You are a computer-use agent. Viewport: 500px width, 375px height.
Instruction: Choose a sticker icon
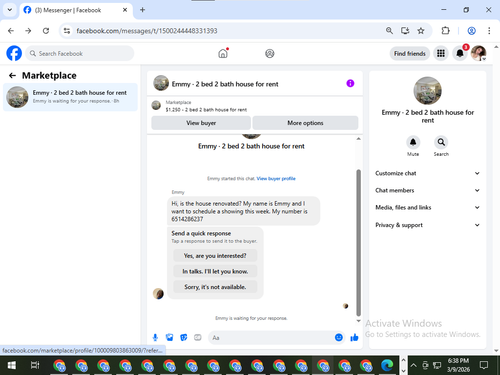click(184, 338)
